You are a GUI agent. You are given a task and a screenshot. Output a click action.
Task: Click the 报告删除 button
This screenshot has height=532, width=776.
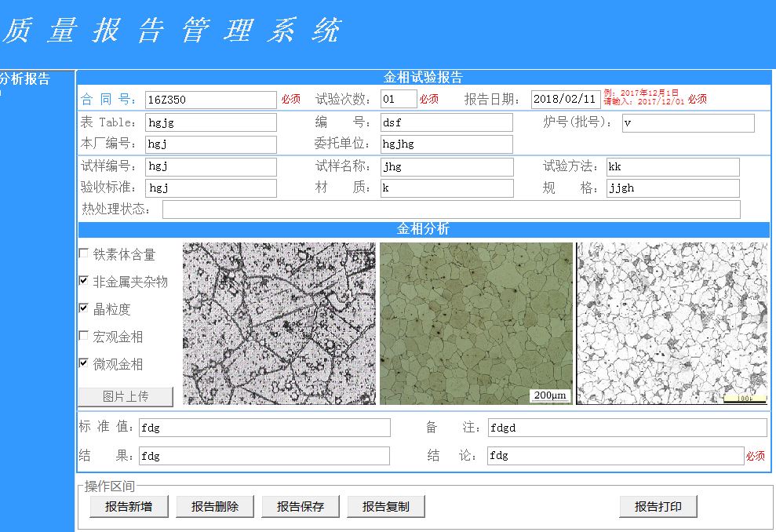[x=215, y=507]
